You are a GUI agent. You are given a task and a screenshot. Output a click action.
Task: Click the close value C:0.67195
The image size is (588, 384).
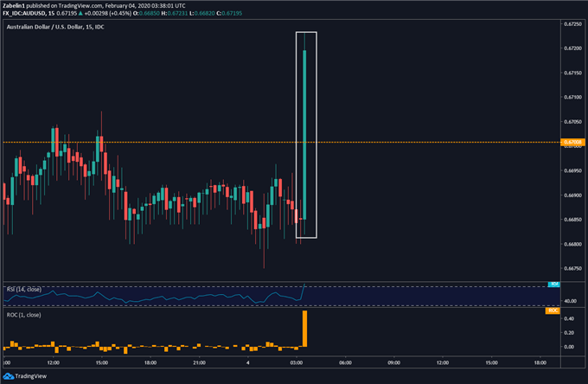click(x=229, y=13)
